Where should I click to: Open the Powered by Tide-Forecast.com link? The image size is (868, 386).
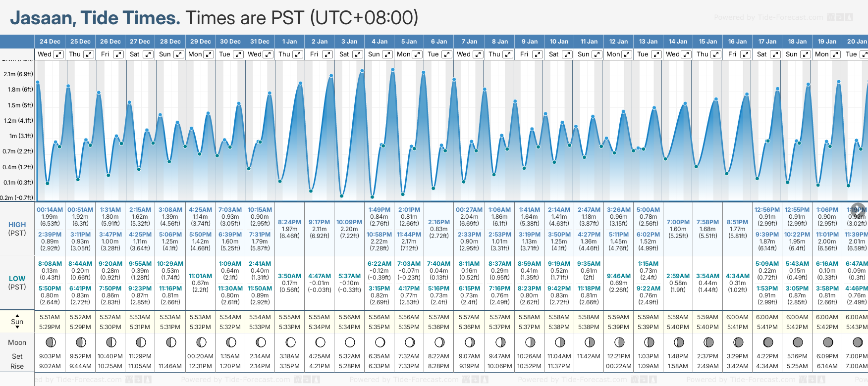(768, 18)
